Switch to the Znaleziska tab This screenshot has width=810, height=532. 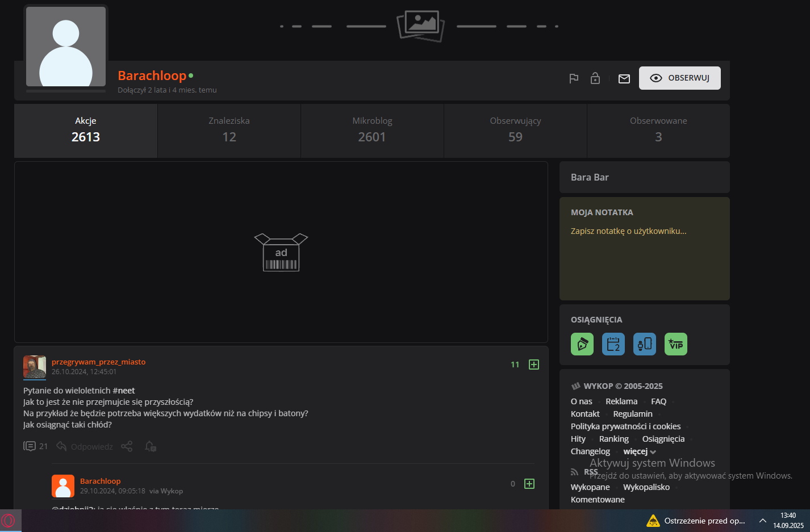229,131
